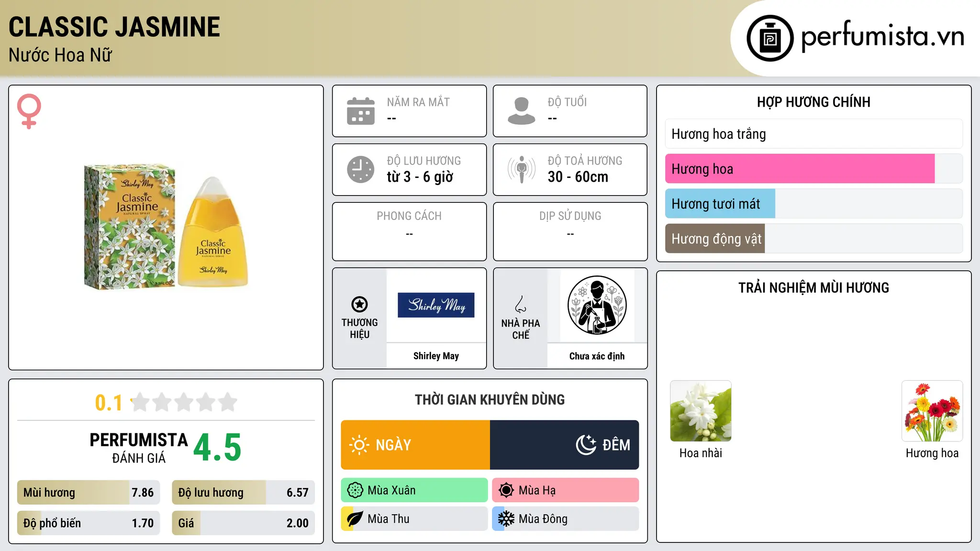Click the DỊP SỬ DỤNG label
980x551 pixels.
point(570,216)
